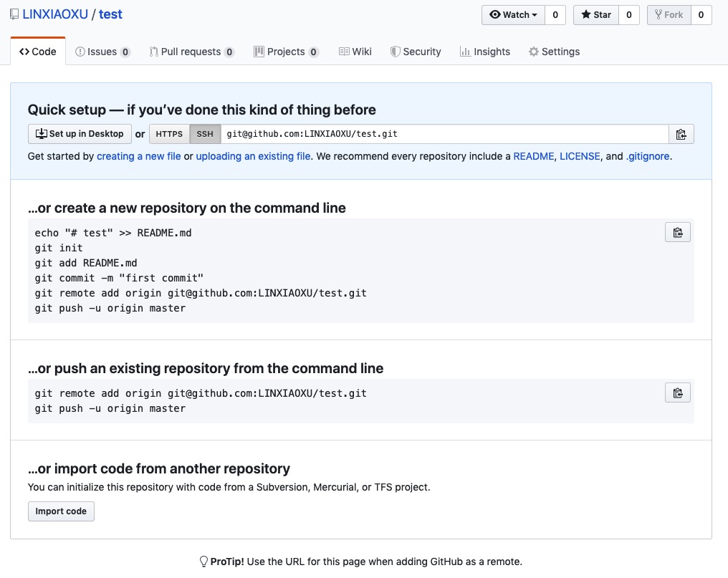The image size is (728, 578).
Task: Open the Issues tab
Action: tap(102, 52)
